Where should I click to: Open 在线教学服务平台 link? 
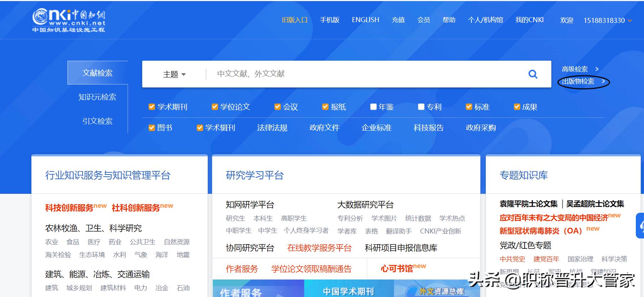[x=319, y=248]
